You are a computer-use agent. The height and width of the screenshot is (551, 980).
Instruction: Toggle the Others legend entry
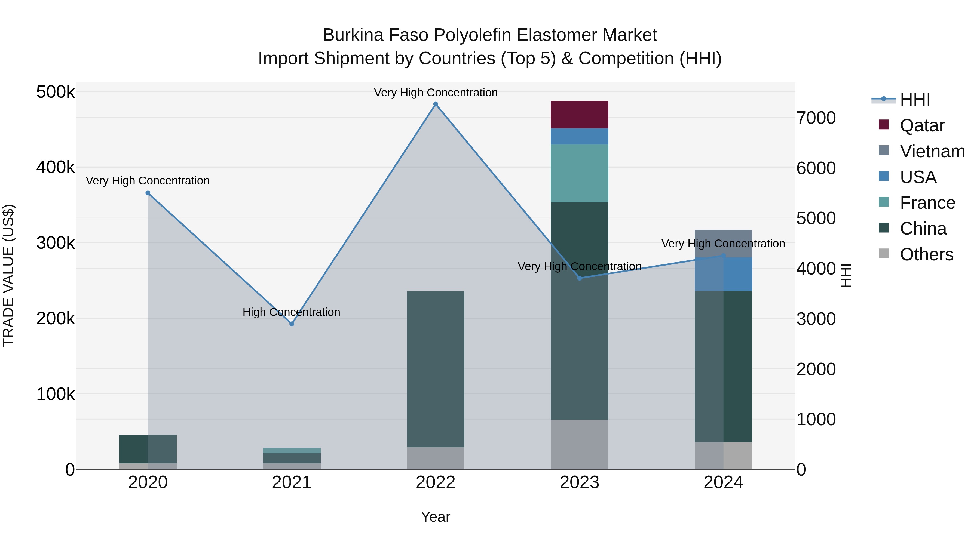click(x=916, y=254)
